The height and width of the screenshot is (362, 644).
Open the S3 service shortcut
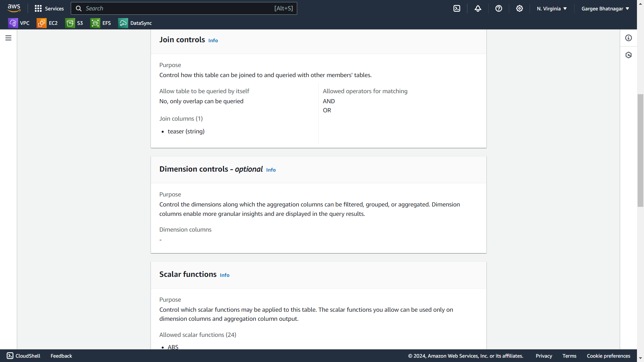(x=74, y=23)
